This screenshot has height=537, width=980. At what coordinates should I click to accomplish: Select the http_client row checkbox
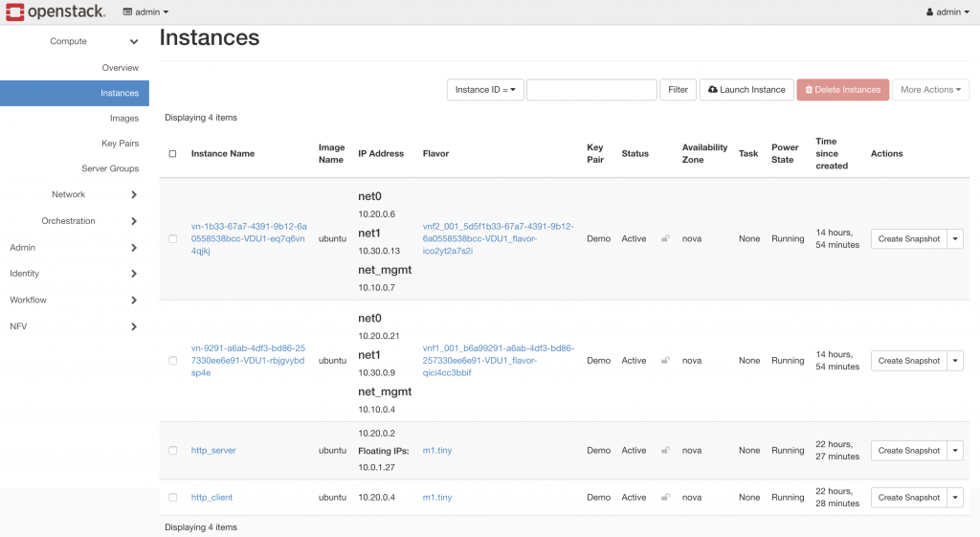pos(172,498)
